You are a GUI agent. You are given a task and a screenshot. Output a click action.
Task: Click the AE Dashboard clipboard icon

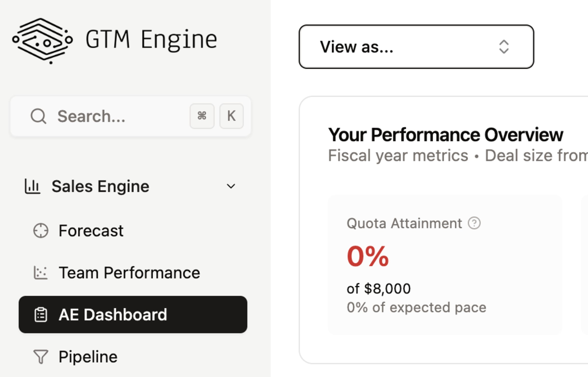41,314
